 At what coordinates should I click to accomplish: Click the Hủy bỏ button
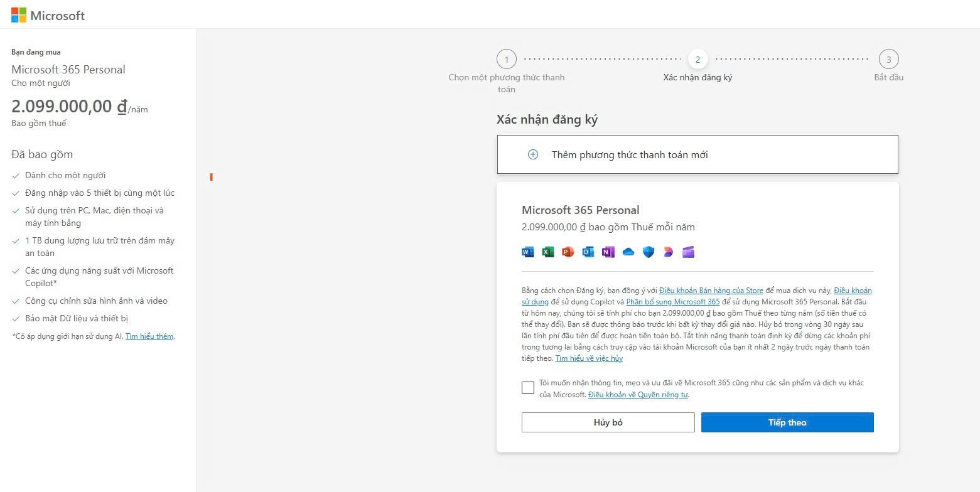(608, 422)
